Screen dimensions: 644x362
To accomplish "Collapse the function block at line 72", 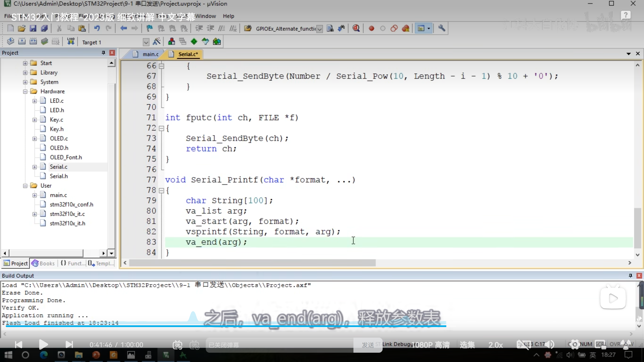I will (x=161, y=129).
